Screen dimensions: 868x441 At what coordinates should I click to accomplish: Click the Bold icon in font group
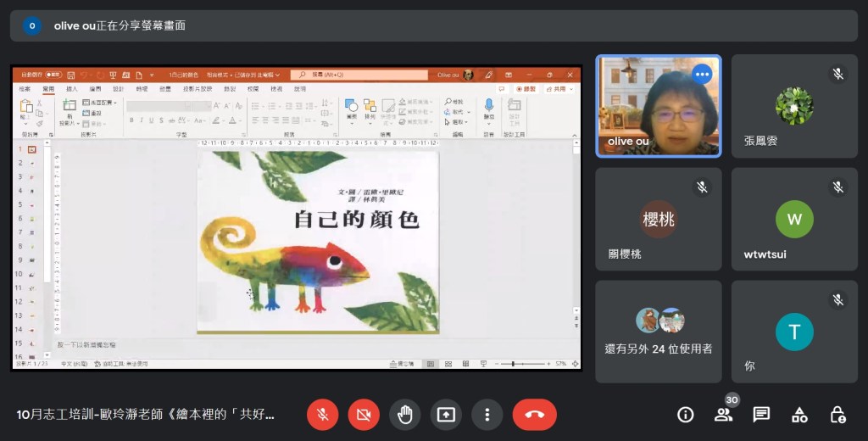(x=131, y=120)
